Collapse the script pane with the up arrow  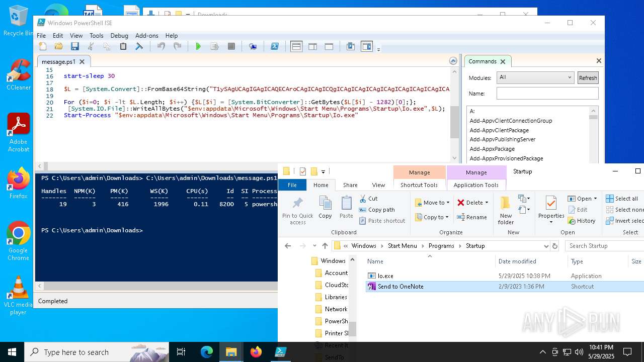coord(453,61)
